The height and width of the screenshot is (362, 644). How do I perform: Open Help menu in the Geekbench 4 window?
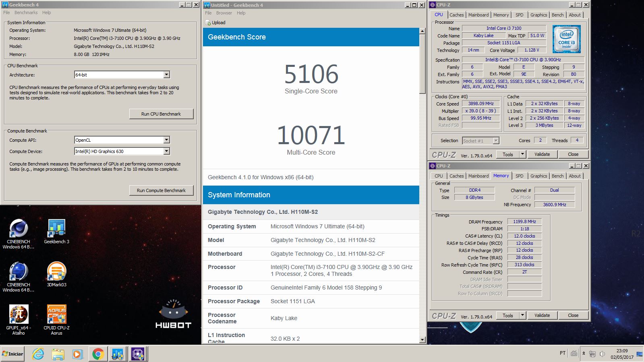[x=47, y=12]
